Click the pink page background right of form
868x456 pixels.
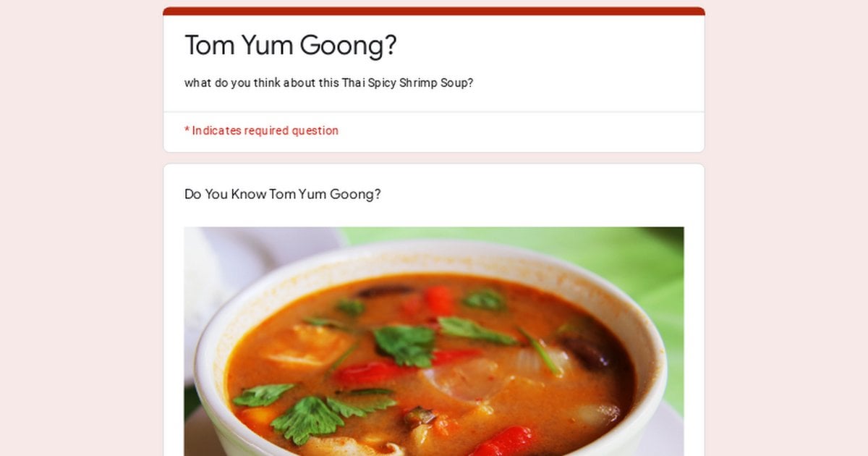coord(786,228)
